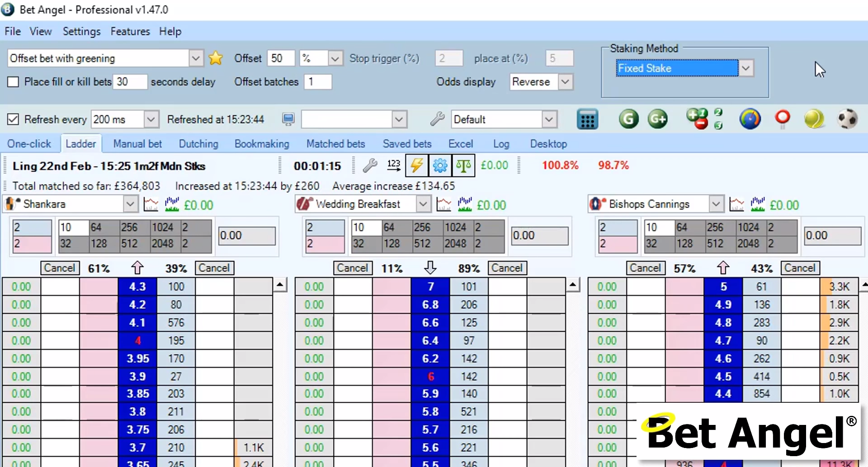The image size is (868, 467).
Task: Select the 64 stake button for Shankara
Action: [104, 227]
